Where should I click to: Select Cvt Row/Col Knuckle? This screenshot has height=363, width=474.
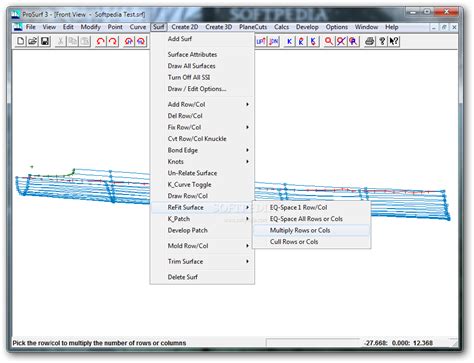(x=202, y=139)
